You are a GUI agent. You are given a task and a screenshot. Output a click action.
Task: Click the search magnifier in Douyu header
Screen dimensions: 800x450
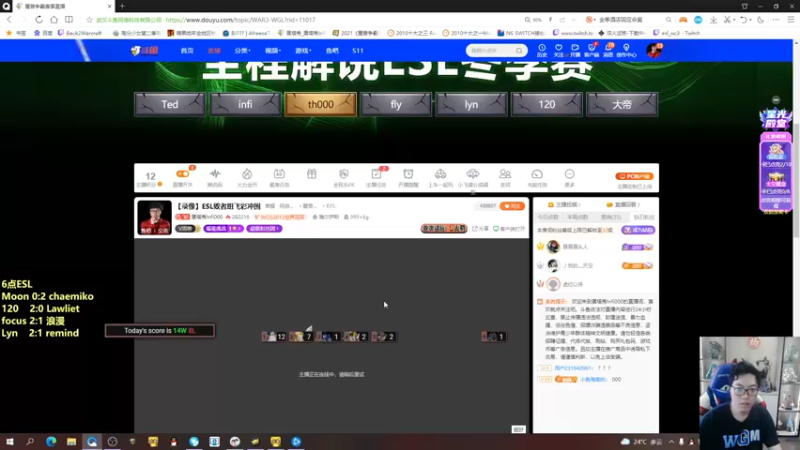tap(519, 51)
